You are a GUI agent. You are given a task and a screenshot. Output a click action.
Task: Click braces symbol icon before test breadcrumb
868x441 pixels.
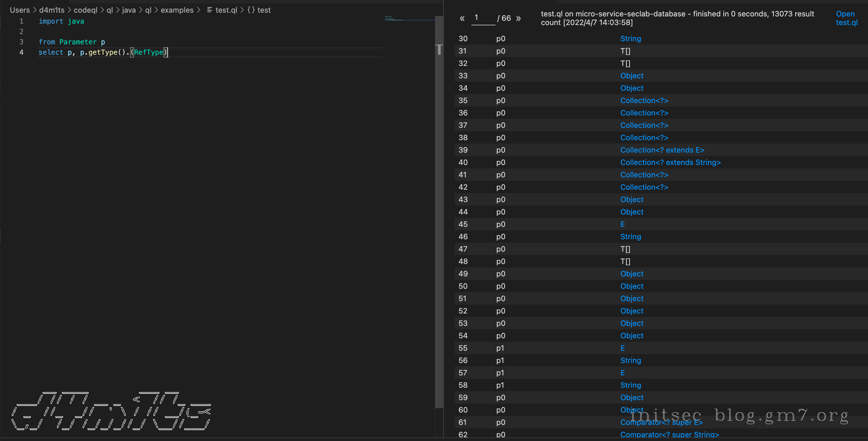tap(251, 10)
